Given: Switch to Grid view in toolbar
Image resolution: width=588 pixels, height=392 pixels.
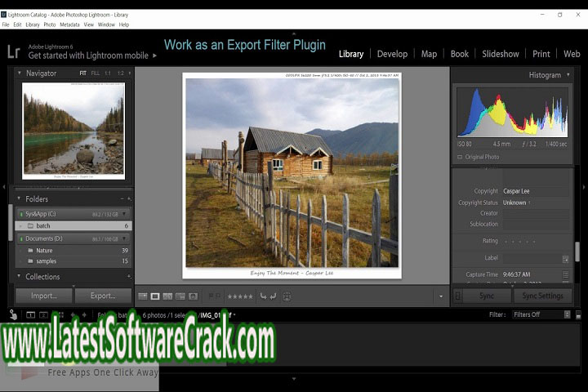Looking at the screenshot, I should (143, 296).
